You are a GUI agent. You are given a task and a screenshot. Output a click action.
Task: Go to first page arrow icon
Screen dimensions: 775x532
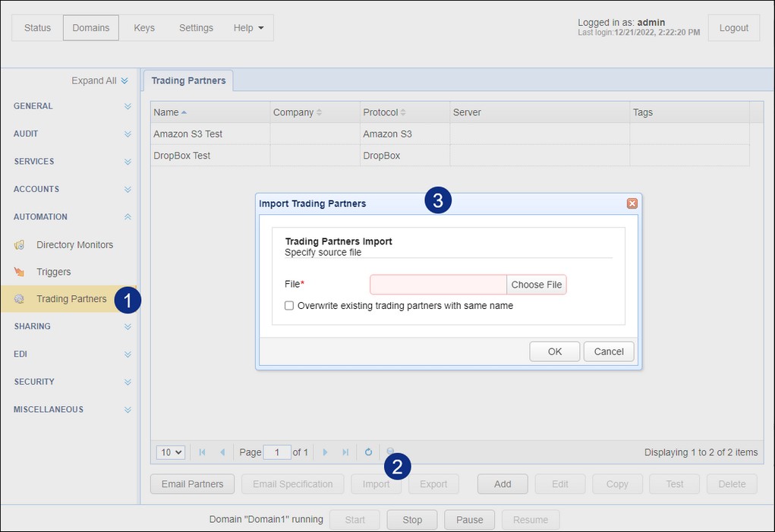[x=202, y=452]
